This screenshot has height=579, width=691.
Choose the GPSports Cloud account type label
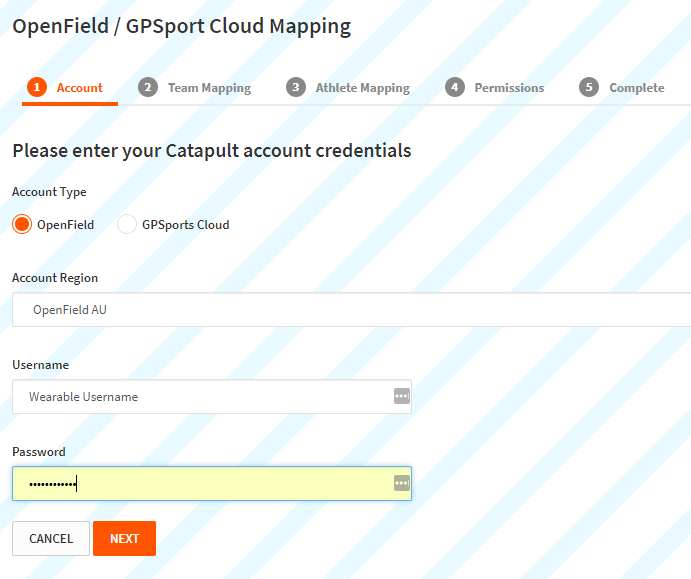click(186, 225)
